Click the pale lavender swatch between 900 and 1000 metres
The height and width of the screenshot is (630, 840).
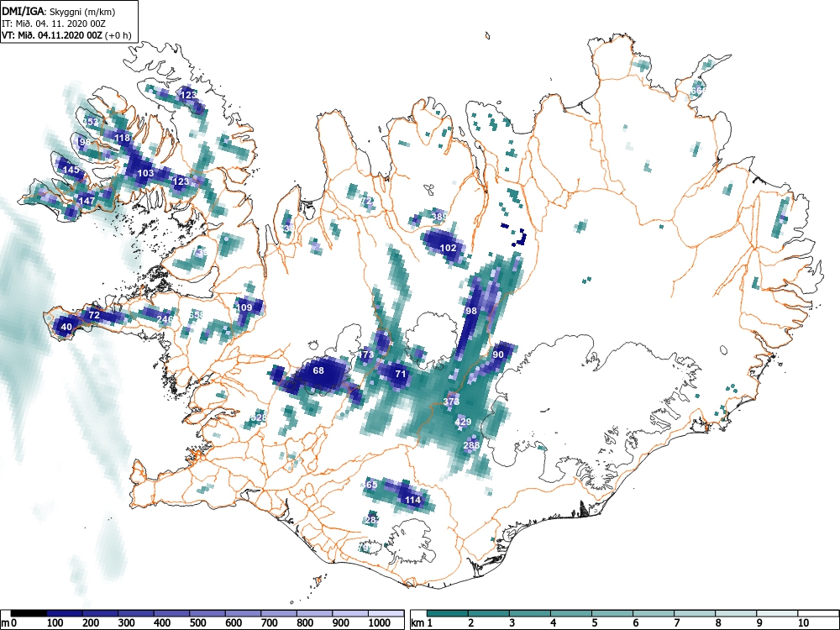pos(350,613)
